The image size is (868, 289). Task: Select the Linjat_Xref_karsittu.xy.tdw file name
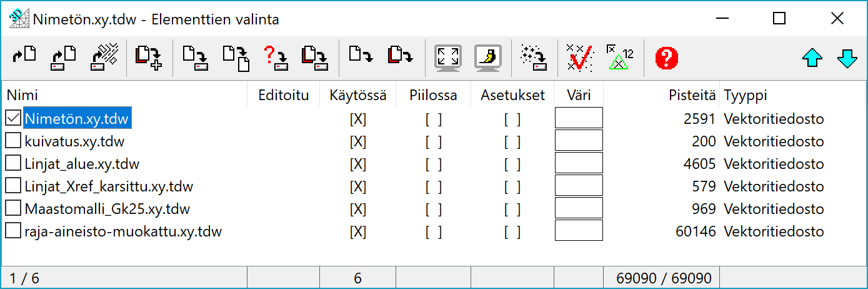[x=109, y=186]
